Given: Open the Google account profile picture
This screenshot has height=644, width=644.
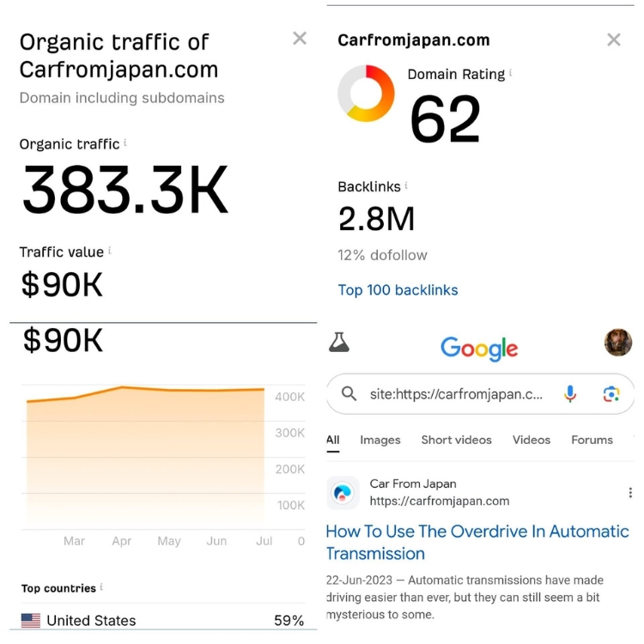Looking at the screenshot, I should click(618, 342).
